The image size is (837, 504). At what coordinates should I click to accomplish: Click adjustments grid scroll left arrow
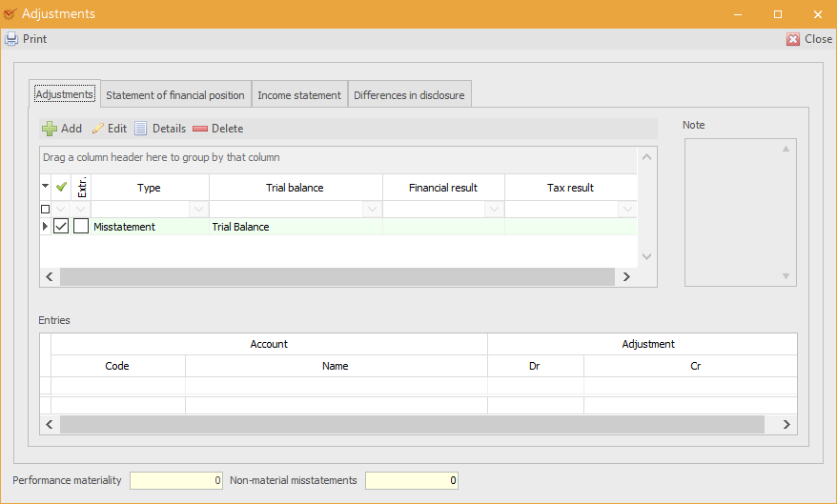(50, 277)
